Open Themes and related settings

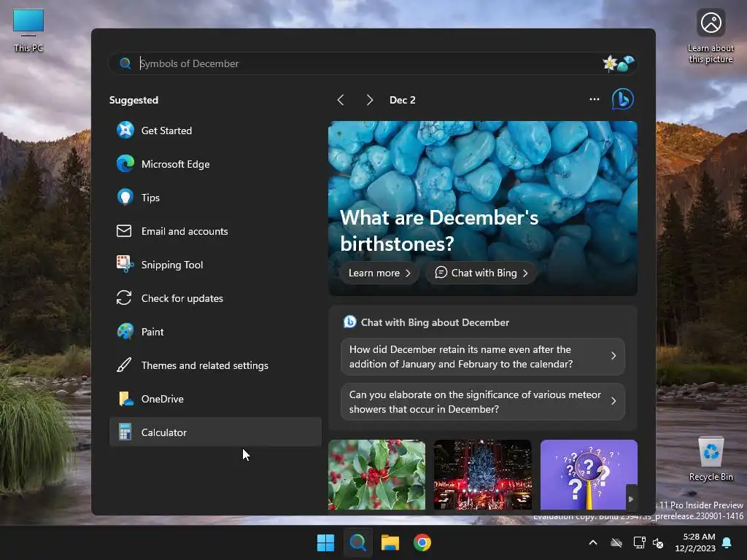pos(215,365)
